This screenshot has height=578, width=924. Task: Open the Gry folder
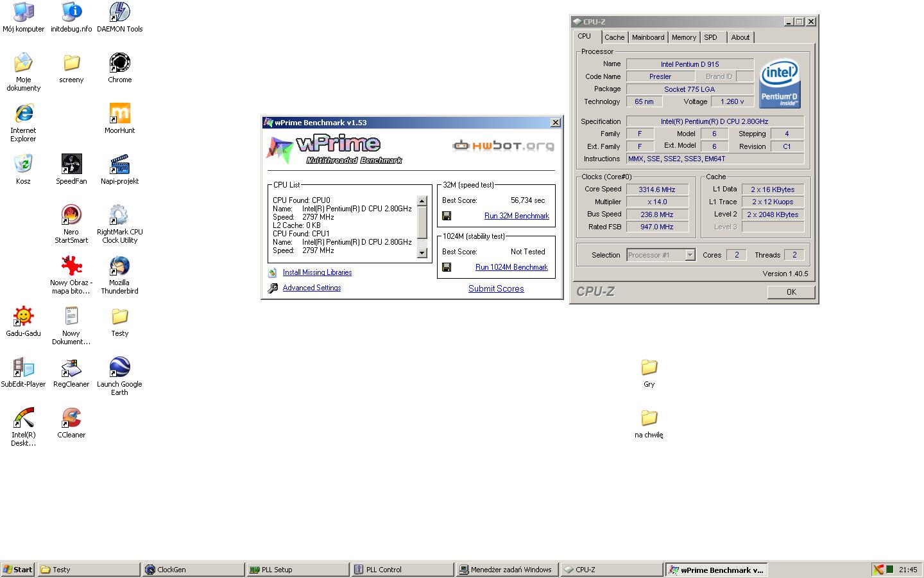(x=649, y=367)
